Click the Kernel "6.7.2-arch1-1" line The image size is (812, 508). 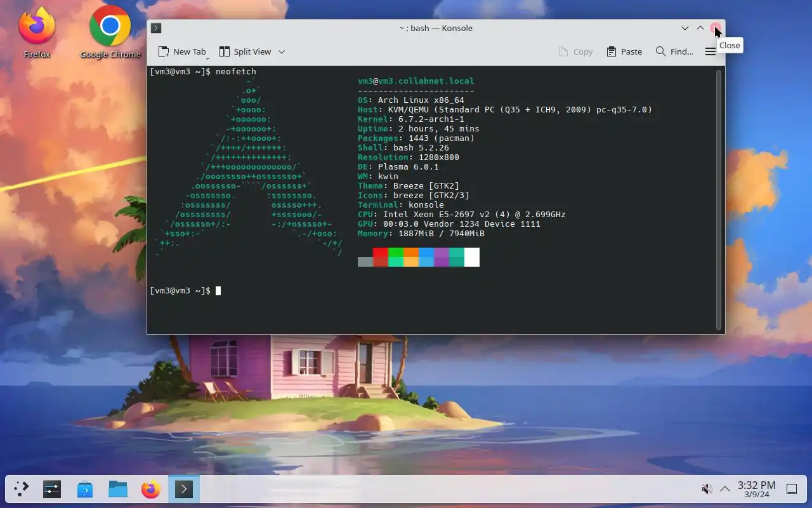[x=411, y=119]
